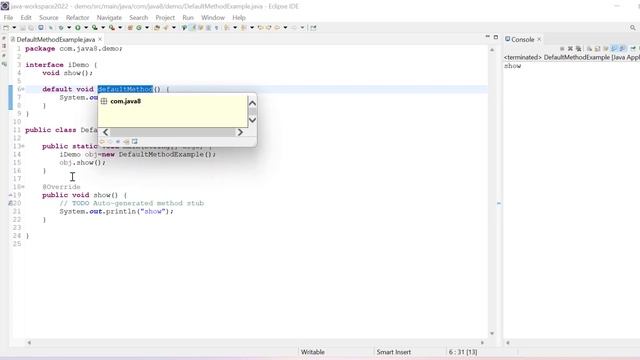Close the Console view tab
Viewport: 640px width, 360px height.
539,39
